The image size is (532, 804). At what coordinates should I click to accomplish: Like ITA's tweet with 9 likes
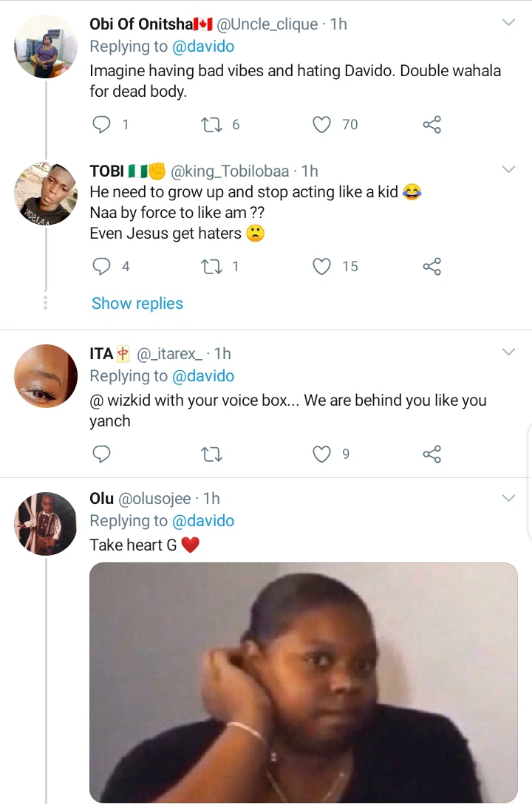coord(321,454)
